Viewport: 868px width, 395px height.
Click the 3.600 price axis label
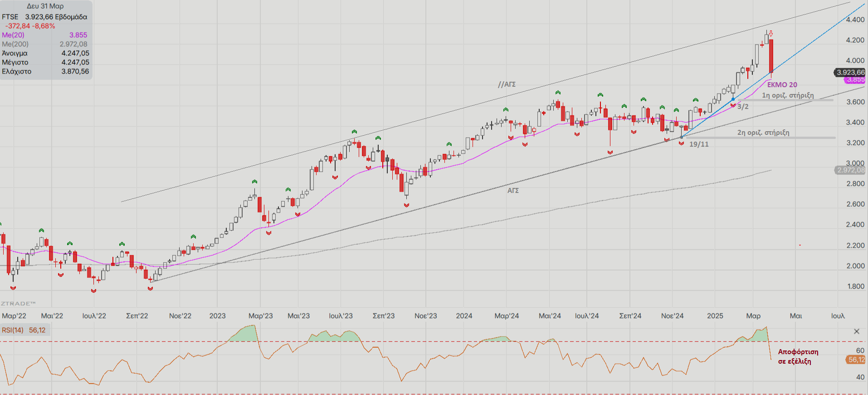click(x=855, y=102)
